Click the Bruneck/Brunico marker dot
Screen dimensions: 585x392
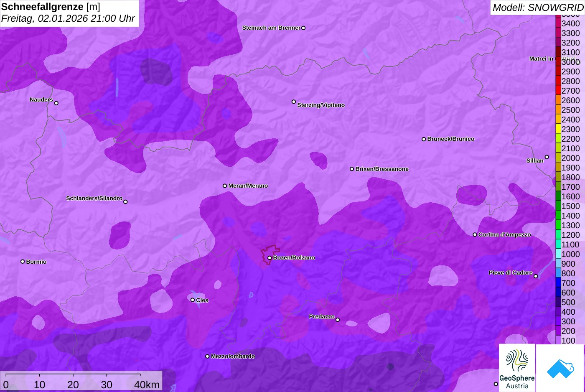pos(424,139)
